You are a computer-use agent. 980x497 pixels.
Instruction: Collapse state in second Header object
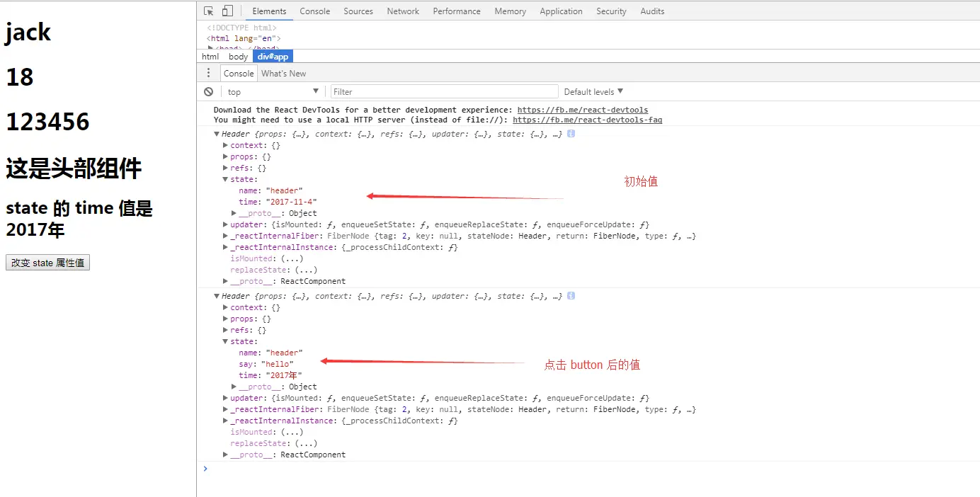pyautogui.click(x=225, y=341)
